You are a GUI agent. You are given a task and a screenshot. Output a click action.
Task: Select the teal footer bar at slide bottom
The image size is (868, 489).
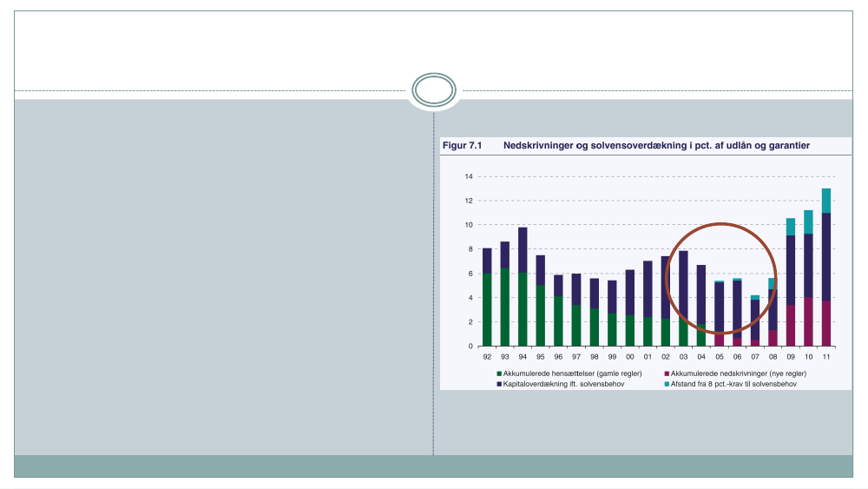433,466
